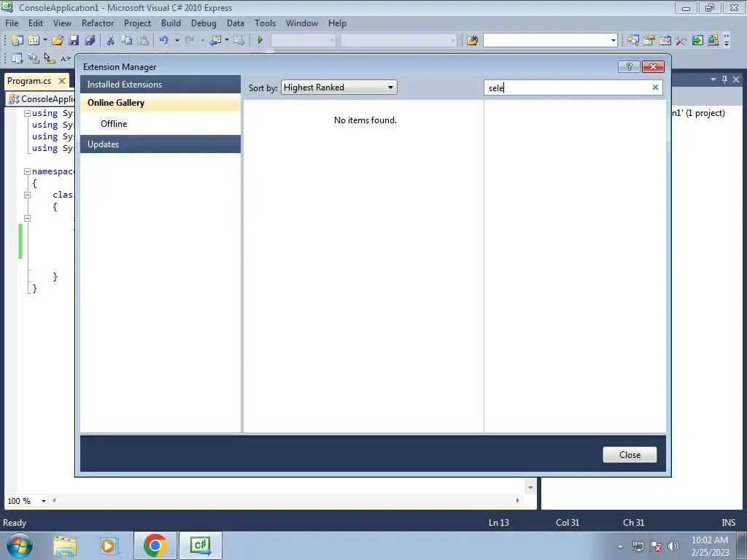Open Google Chrome from the taskbar

pos(155,545)
